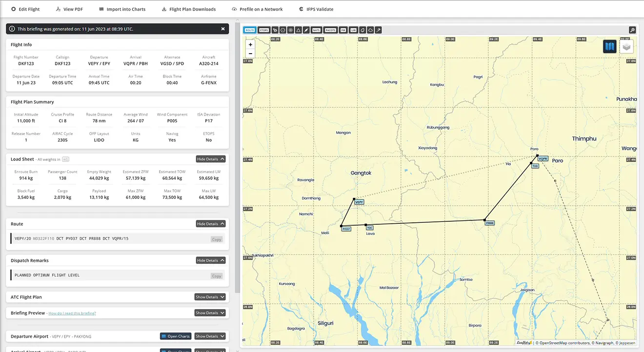
Task: Click the AIRAC Cycle value "2305"
Action: [62, 140]
